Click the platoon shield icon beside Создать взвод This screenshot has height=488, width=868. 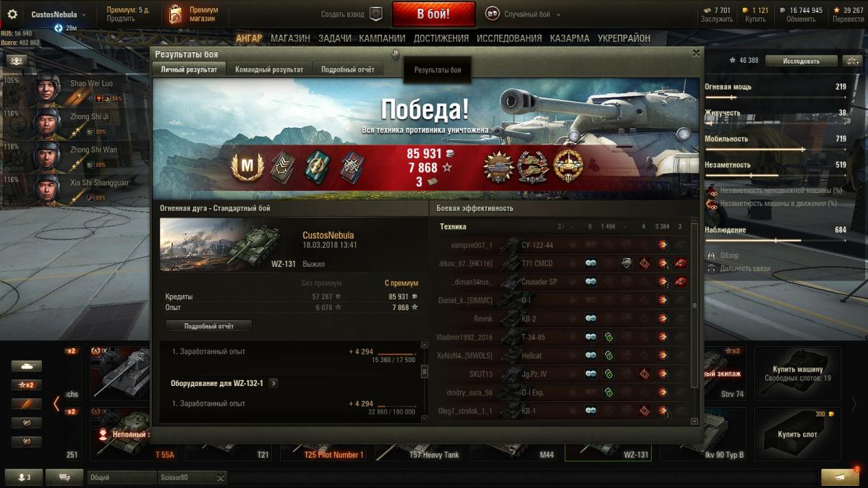[375, 14]
